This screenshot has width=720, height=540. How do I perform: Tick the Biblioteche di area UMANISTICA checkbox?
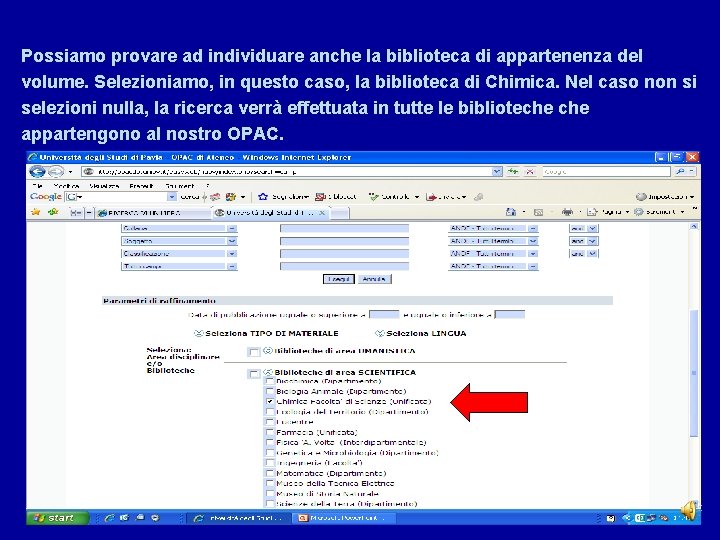click(x=253, y=352)
